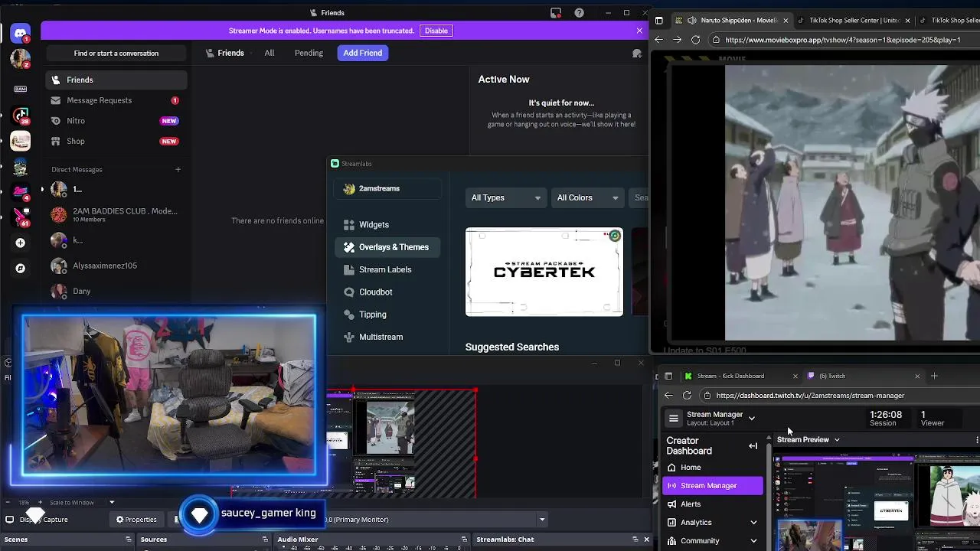Click Add a Server plus icon
This screenshot has width=980, height=551.
coord(21,243)
